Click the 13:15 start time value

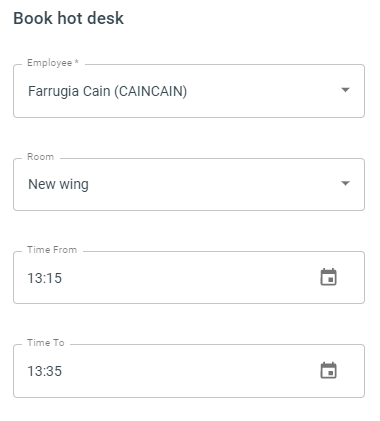coord(45,278)
